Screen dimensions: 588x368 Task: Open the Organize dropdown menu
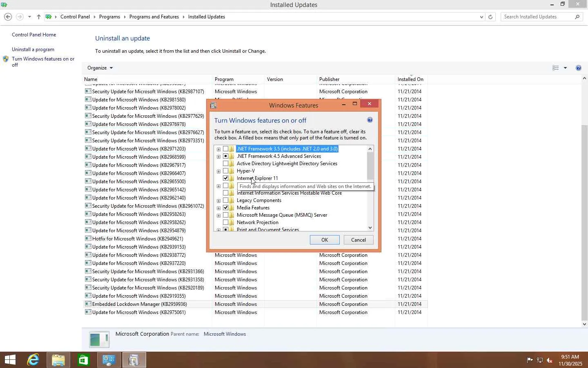click(x=100, y=68)
